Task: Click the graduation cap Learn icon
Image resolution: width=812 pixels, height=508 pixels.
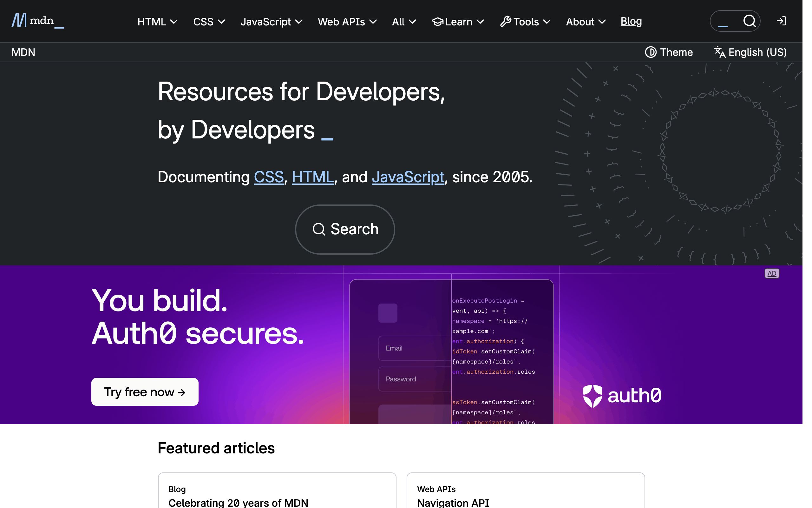Action: click(437, 22)
